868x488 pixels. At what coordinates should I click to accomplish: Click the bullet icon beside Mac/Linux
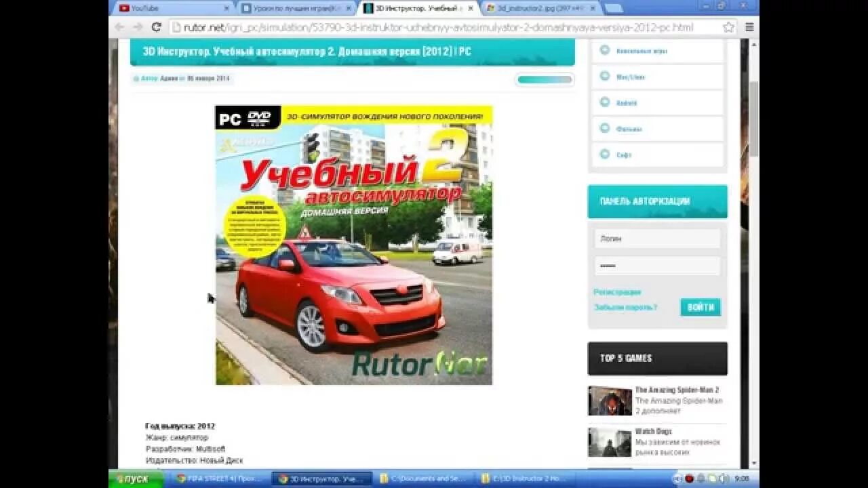(604, 77)
